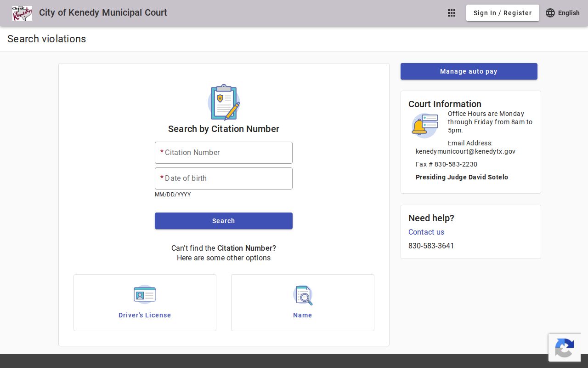
Task: Focus the Citation Number field
Action: click(224, 153)
